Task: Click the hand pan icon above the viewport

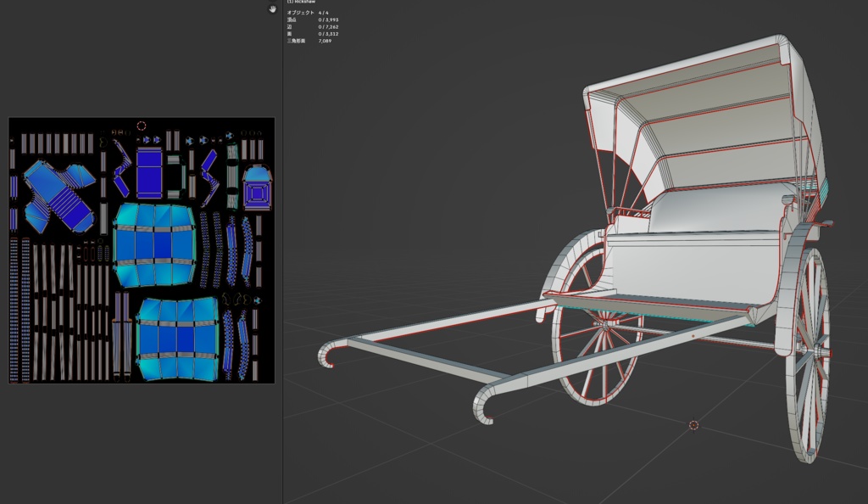Action: coord(273,8)
